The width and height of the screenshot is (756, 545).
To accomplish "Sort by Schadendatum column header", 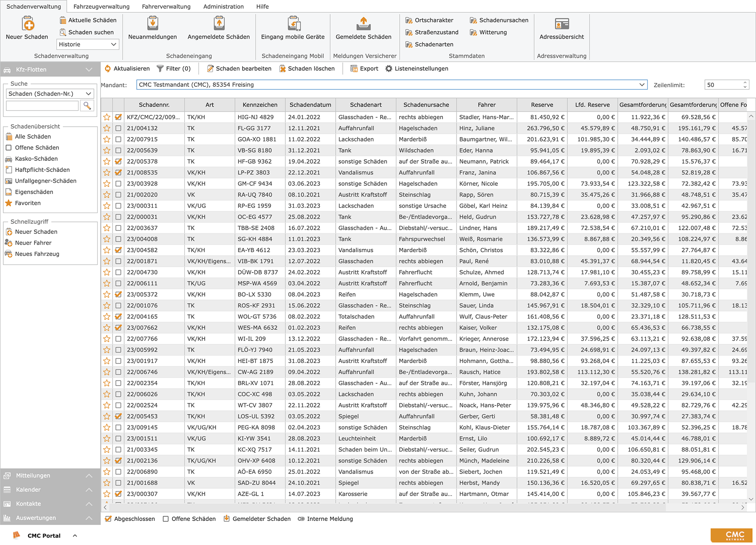I will [310, 105].
